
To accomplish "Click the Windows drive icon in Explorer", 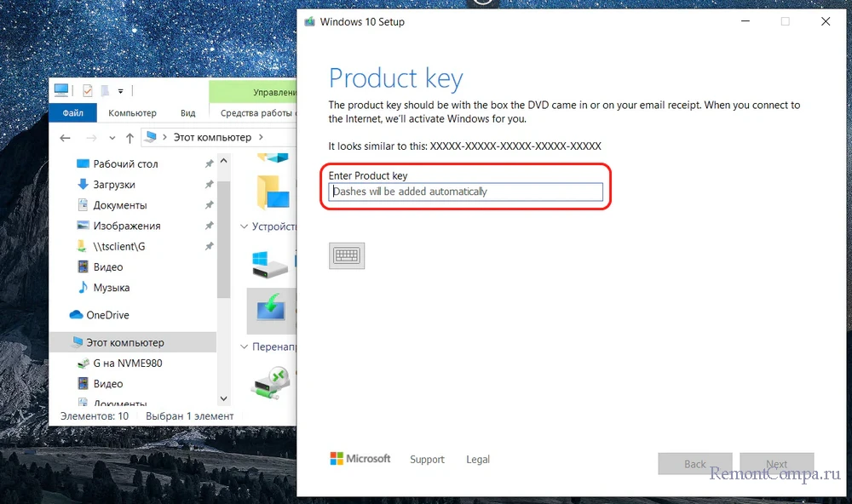I will pos(272,264).
